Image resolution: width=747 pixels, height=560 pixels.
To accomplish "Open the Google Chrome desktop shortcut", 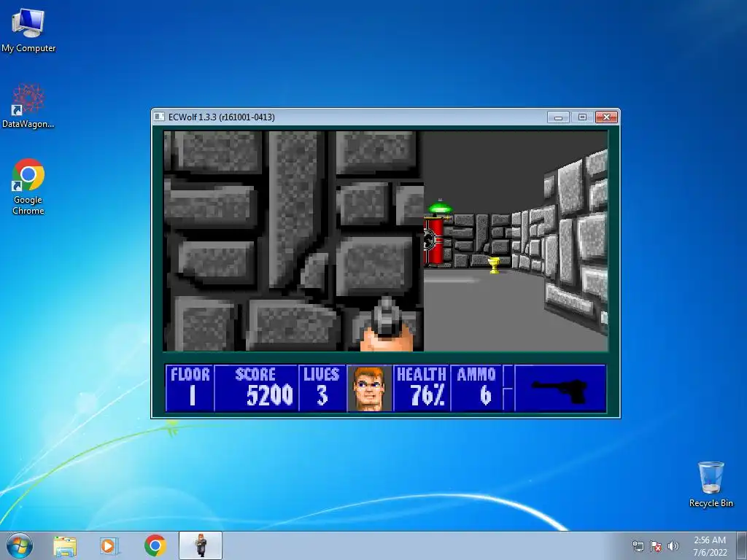I will click(28, 186).
